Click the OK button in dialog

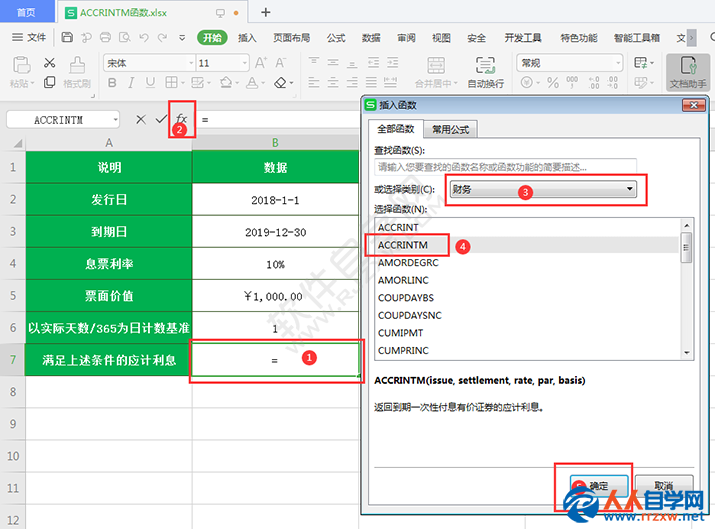coord(599,486)
